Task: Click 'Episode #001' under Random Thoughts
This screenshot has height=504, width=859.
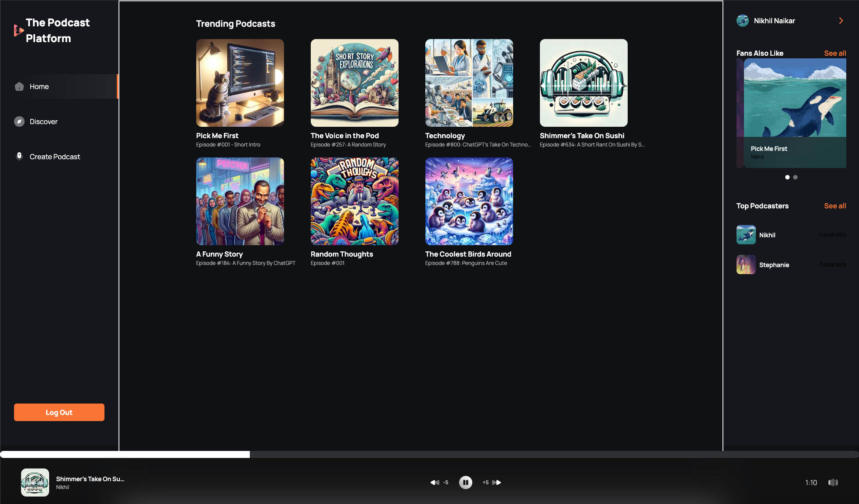Action: (327, 263)
